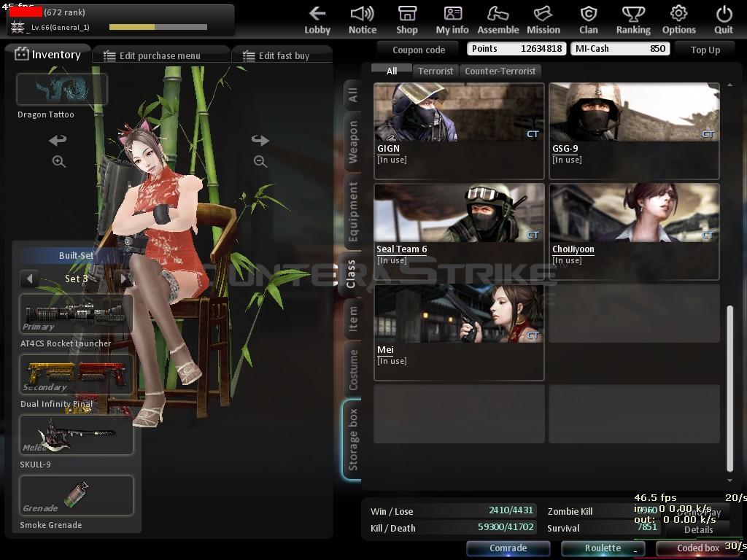Select the GIGN class card
Image resolution: width=747 pixels, height=560 pixels.
click(459, 131)
